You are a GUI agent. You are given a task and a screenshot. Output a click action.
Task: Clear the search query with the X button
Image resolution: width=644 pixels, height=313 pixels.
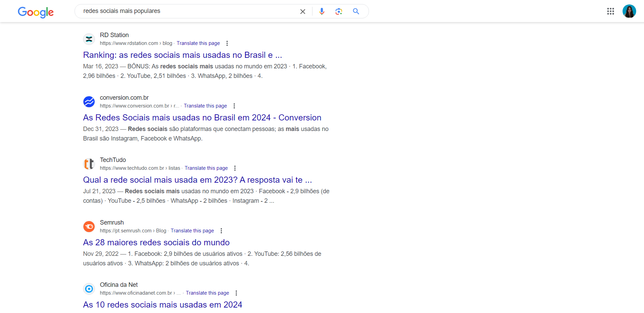pos(303,11)
